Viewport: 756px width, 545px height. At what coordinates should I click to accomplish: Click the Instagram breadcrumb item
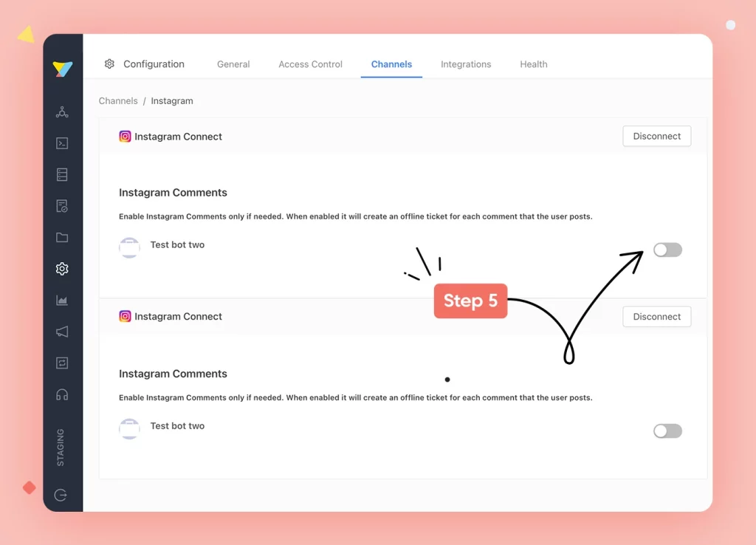[x=171, y=100]
